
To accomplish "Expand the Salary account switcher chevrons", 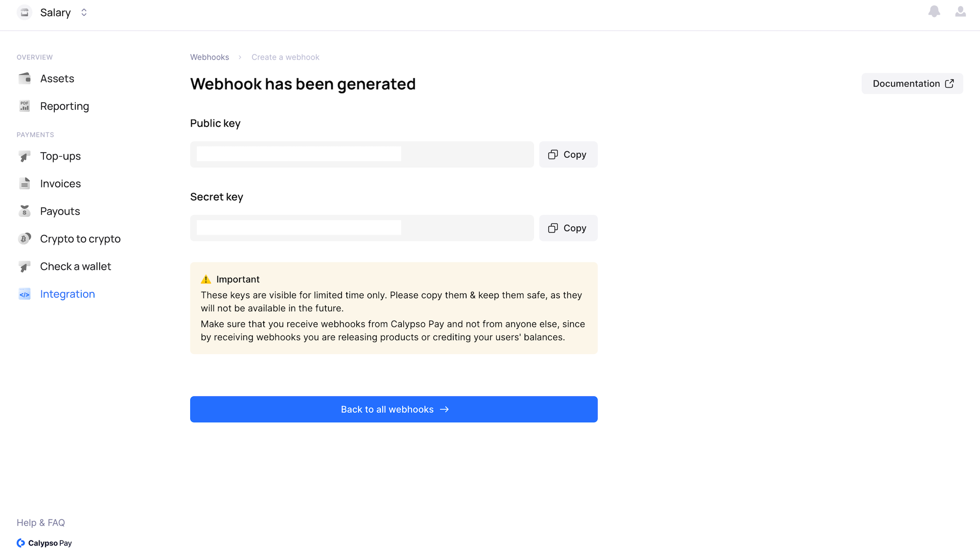I will pyautogui.click(x=84, y=12).
